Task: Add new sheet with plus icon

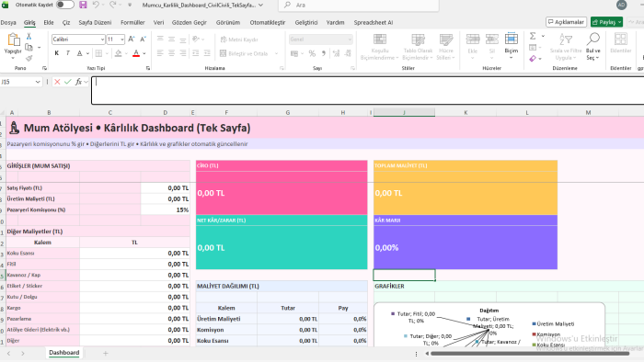Action: [106, 353]
